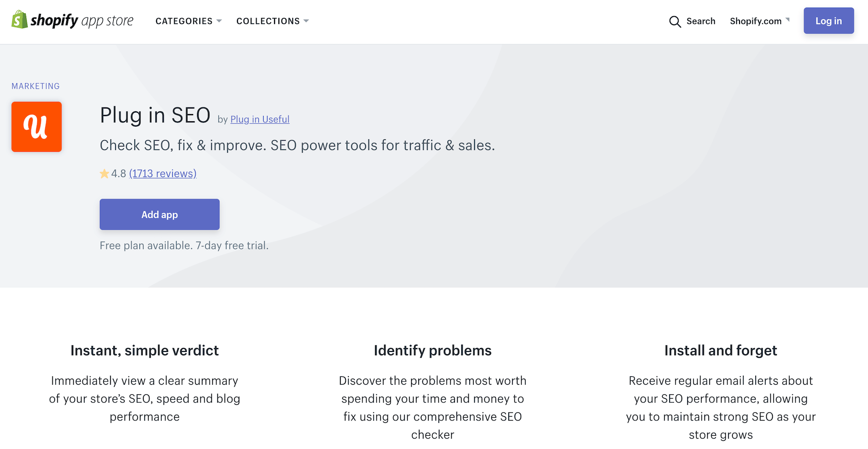Click the orange Plug in SEO app icon
The width and height of the screenshot is (868, 449).
(x=36, y=127)
